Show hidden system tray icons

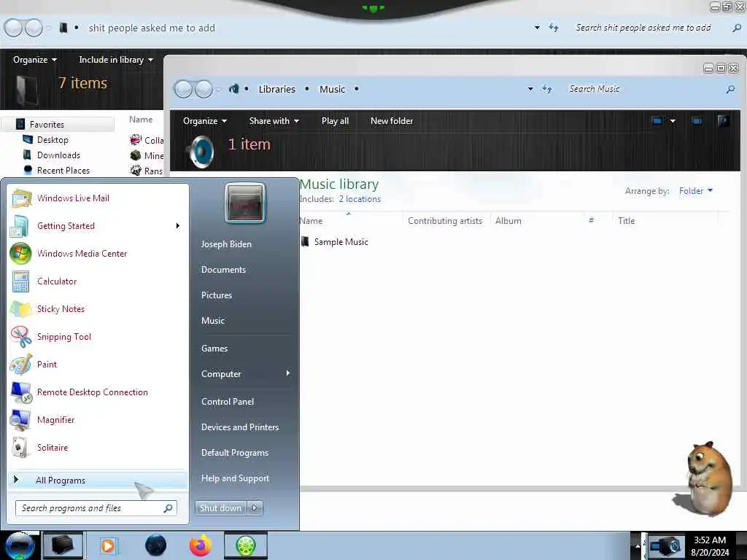tap(638, 545)
